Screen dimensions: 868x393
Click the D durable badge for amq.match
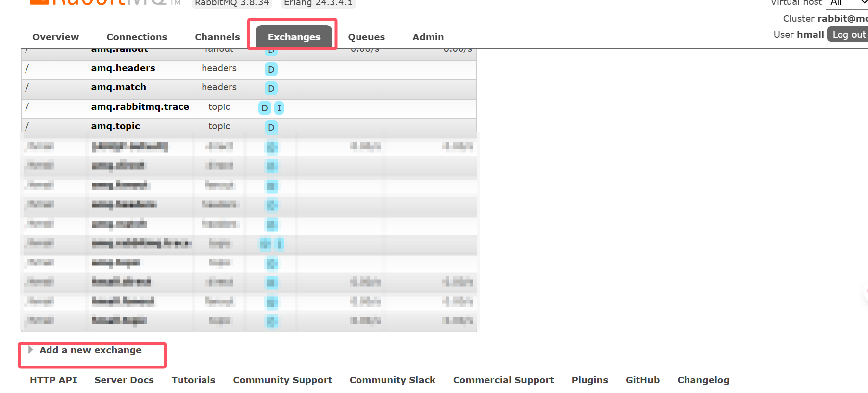coord(271,88)
